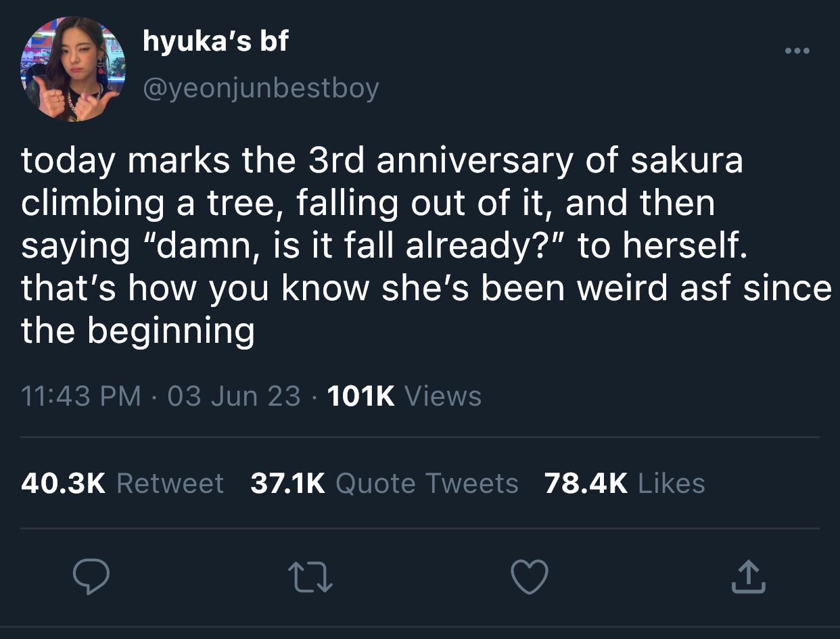This screenshot has height=639, width=840.
Task: Select the tweet text about sakura climbing
Action: (x=426, y=246)
